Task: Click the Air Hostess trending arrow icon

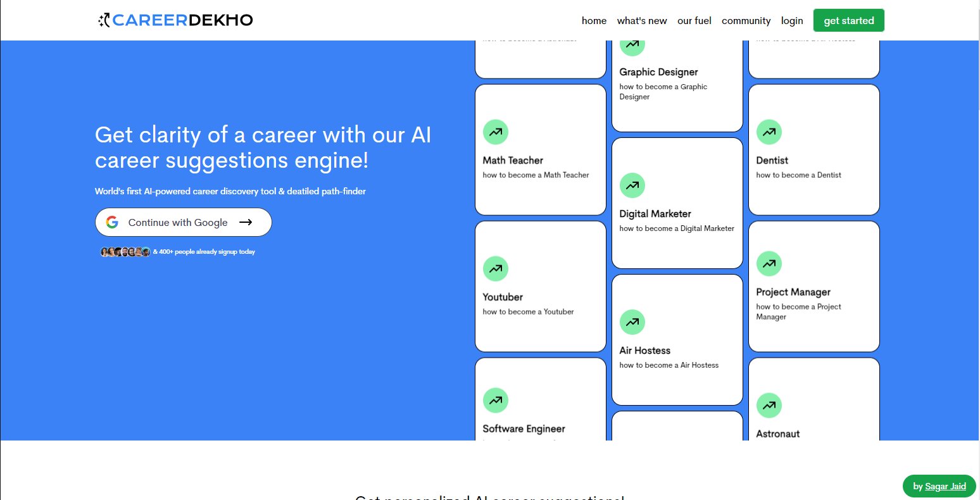Action: coord(632,322)
